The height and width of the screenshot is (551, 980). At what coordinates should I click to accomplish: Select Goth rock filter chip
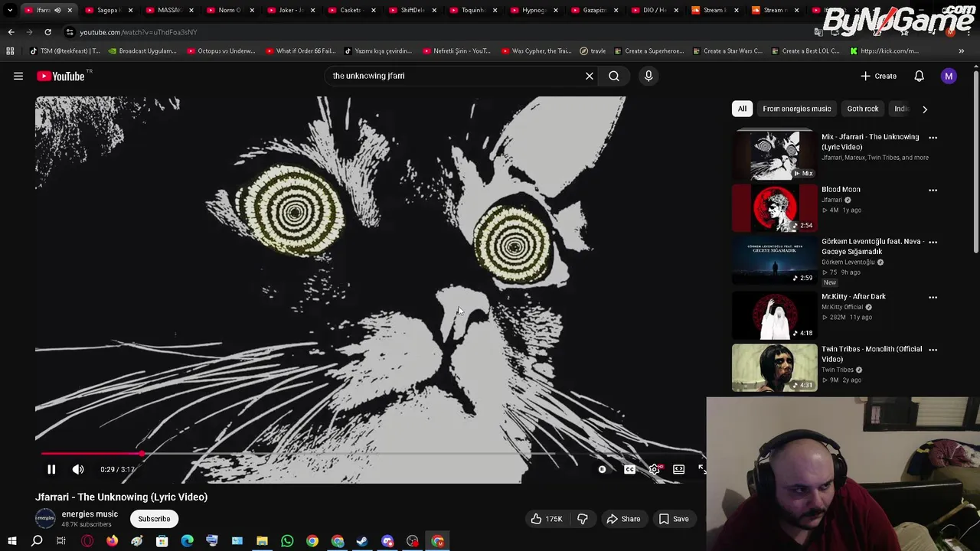pyautogui.click(x=862, y=109)
